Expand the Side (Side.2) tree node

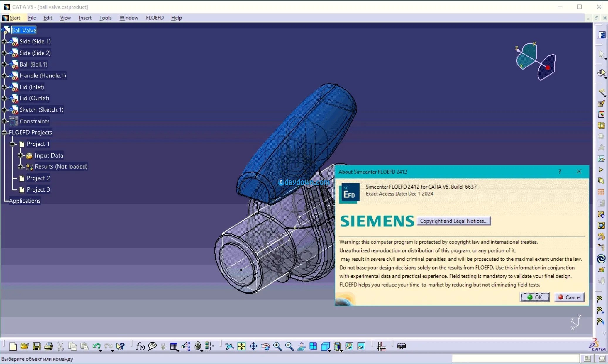coord(4,53)
